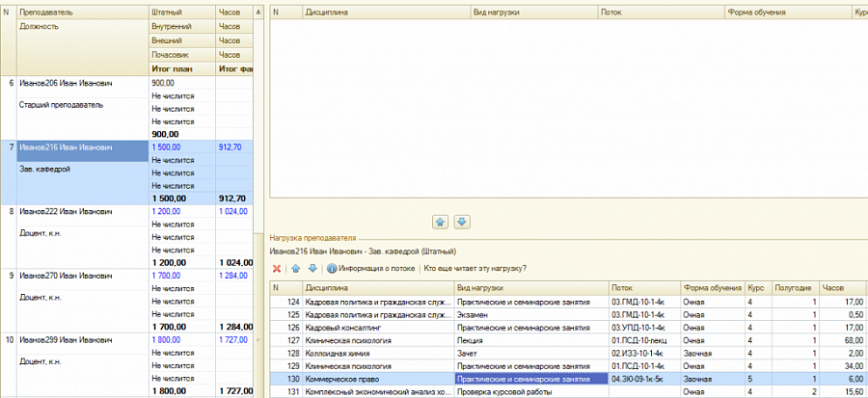This screenshot has height=398, width=868.
Task: Click the lower table Курс column header
Action: (x=758, y=288)
